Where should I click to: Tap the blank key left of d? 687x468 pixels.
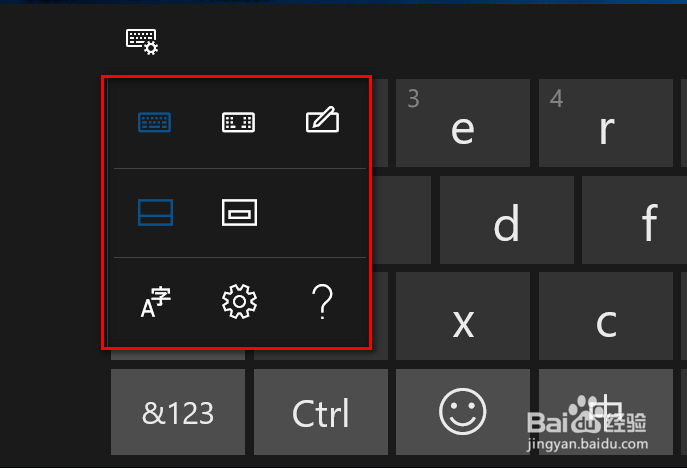coord(401,220)
